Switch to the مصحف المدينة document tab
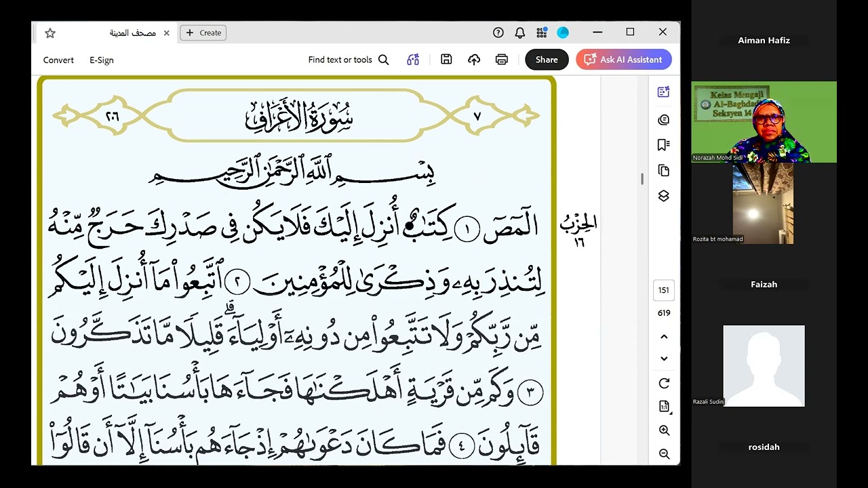 [133, 33]
